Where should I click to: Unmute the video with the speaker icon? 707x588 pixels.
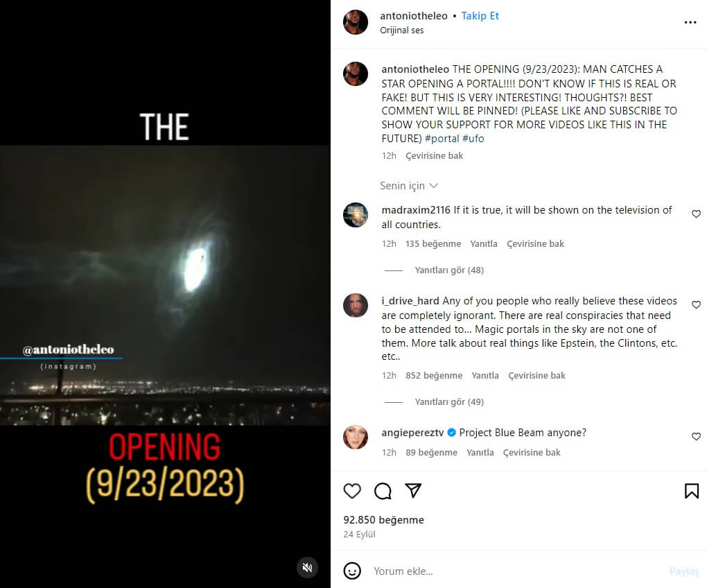(308, 567)
